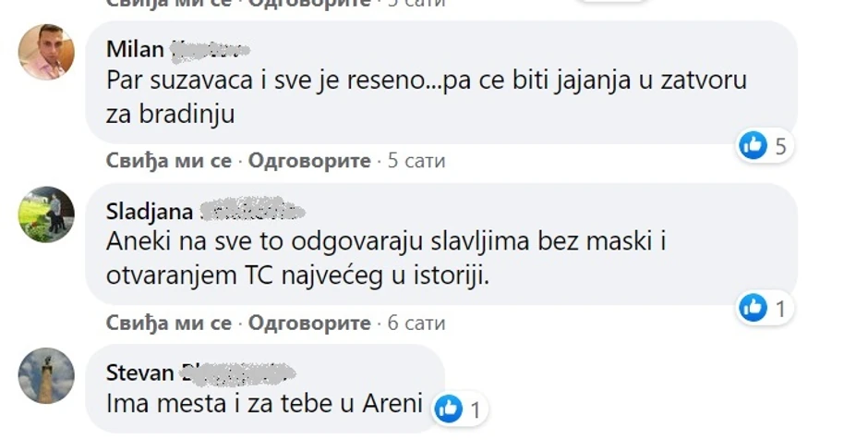Show the 5 reactions count on Milan's comment
The image size is (868, 440).
point(780,145)
